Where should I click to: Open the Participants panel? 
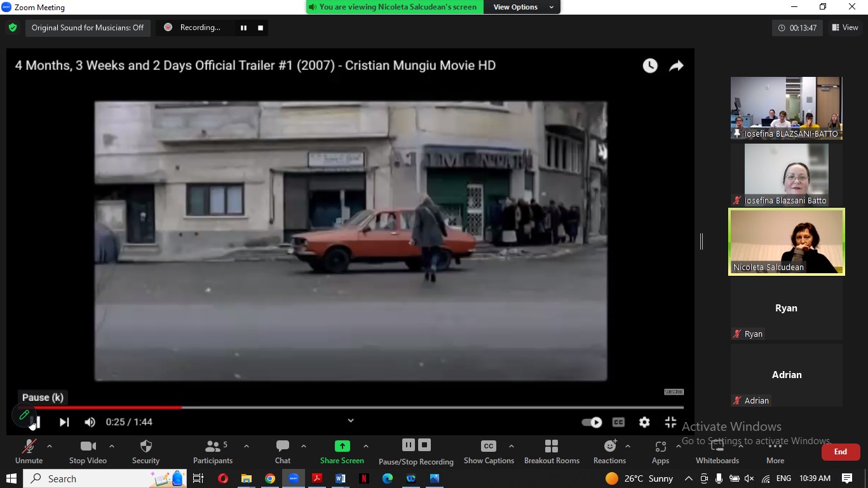(x=213, y=452)
